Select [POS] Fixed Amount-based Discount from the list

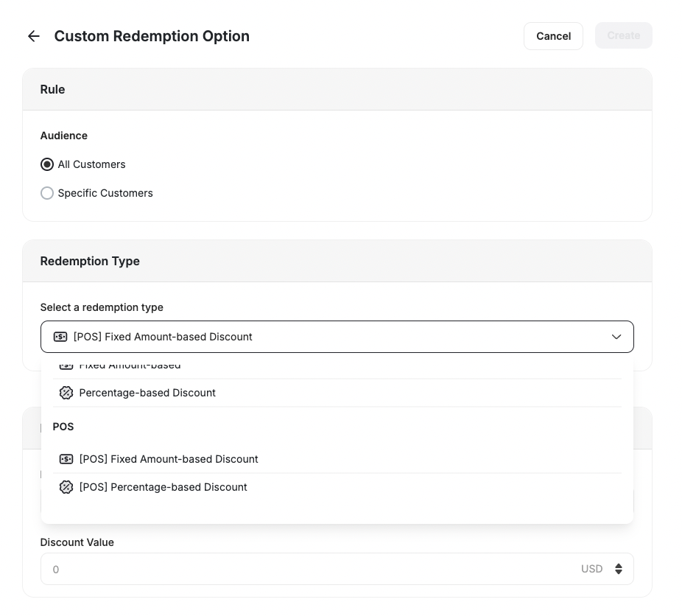pyautogui.click(x=169, y=459)
